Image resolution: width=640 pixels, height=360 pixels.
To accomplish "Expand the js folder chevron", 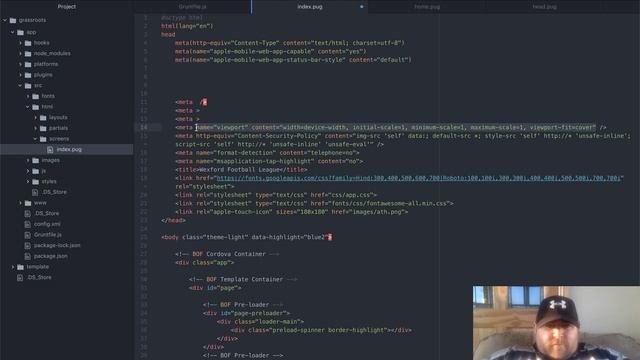I will click(28, 171).
